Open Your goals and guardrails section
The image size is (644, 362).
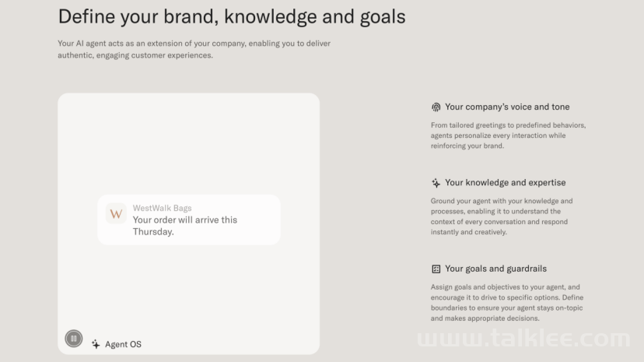495,269
